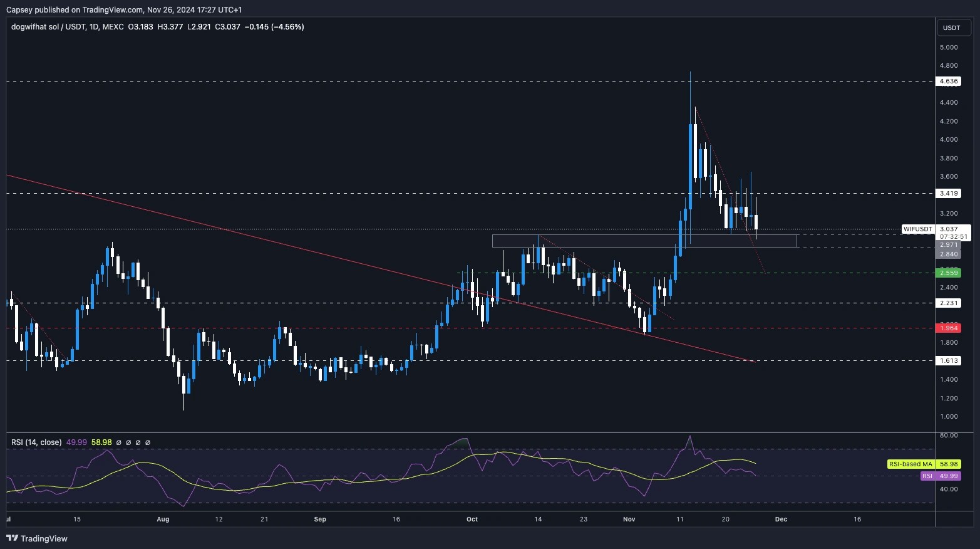Select the green 2.559 price label
This screenshot has width=980, height=549.
[947, 273]
